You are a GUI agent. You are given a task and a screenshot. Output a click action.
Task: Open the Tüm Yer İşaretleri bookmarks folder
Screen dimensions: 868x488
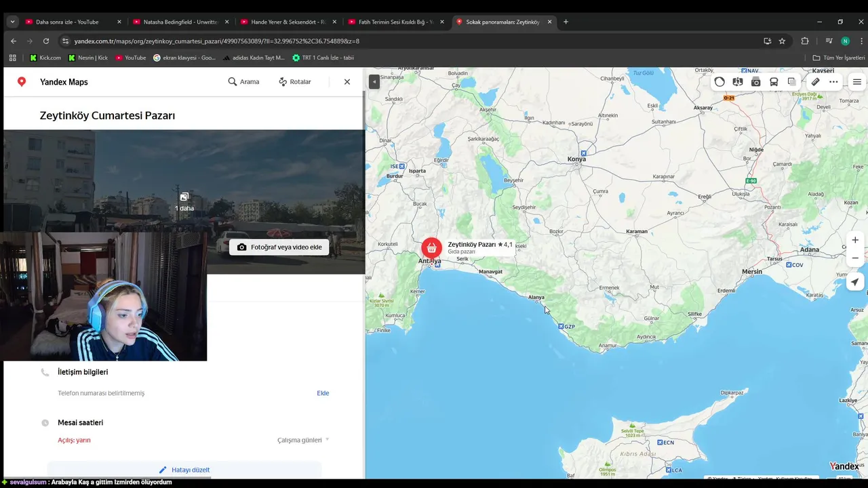(x=839, y=58)
